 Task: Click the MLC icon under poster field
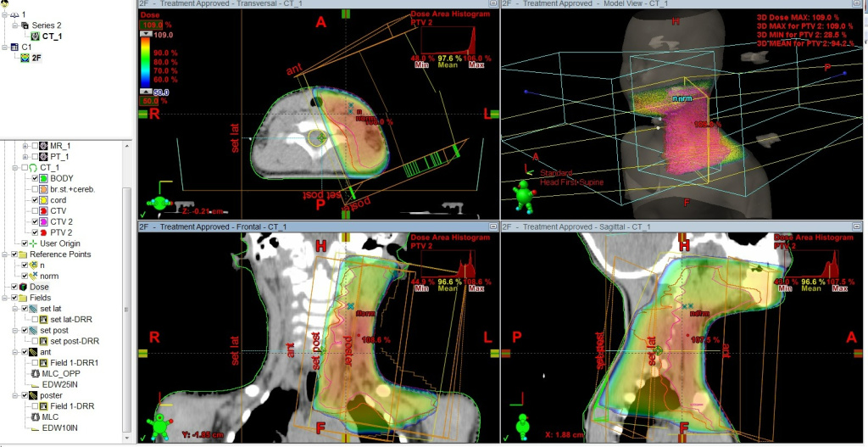pyautogui.click(x=36, y=416)
